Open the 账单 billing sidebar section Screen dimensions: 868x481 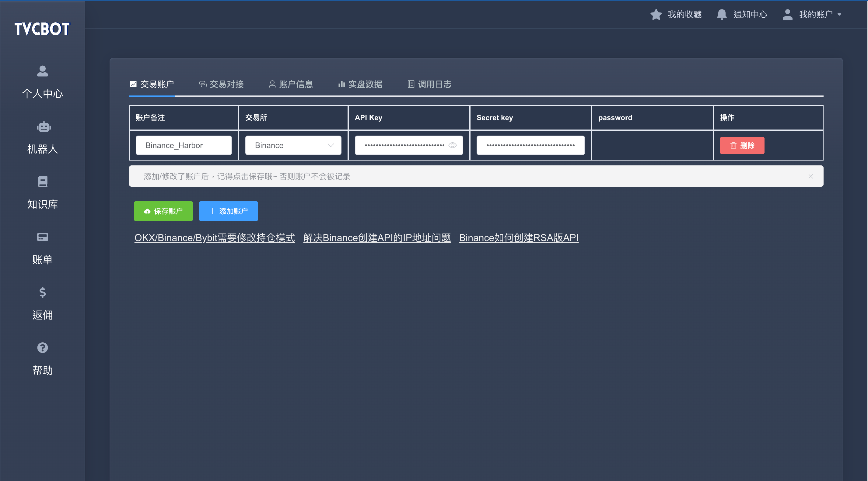click(43, 248)
